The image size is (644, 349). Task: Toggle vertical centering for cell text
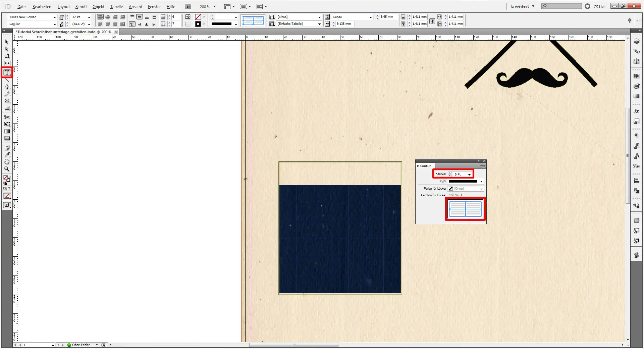[x=140, y=17]
